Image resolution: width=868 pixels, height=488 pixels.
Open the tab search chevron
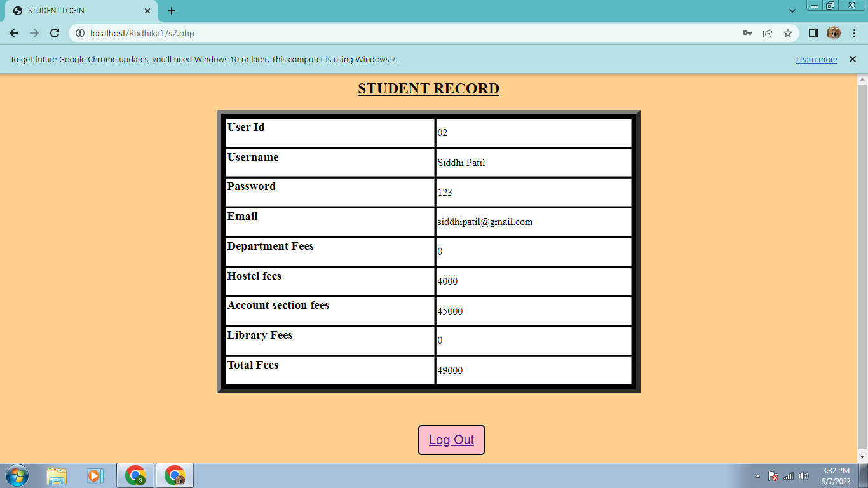792,10
